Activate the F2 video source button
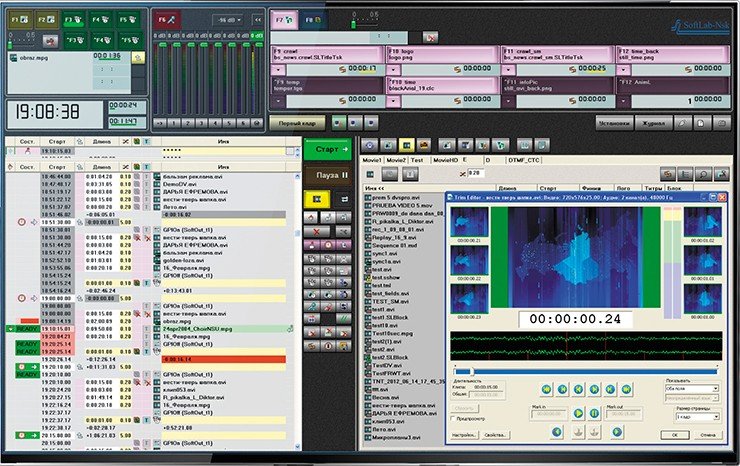This screenshot has height=466, width=740. (x=47, y=20)
